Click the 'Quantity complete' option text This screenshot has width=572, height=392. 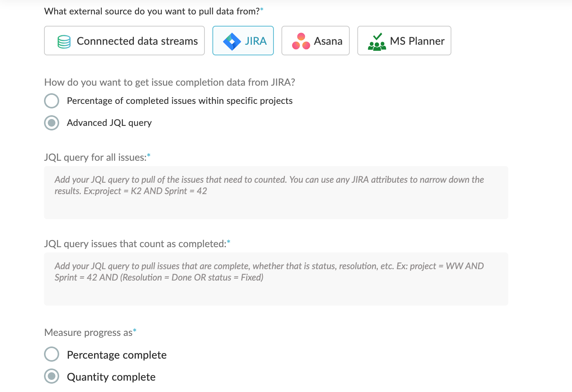tap(111, 377)
